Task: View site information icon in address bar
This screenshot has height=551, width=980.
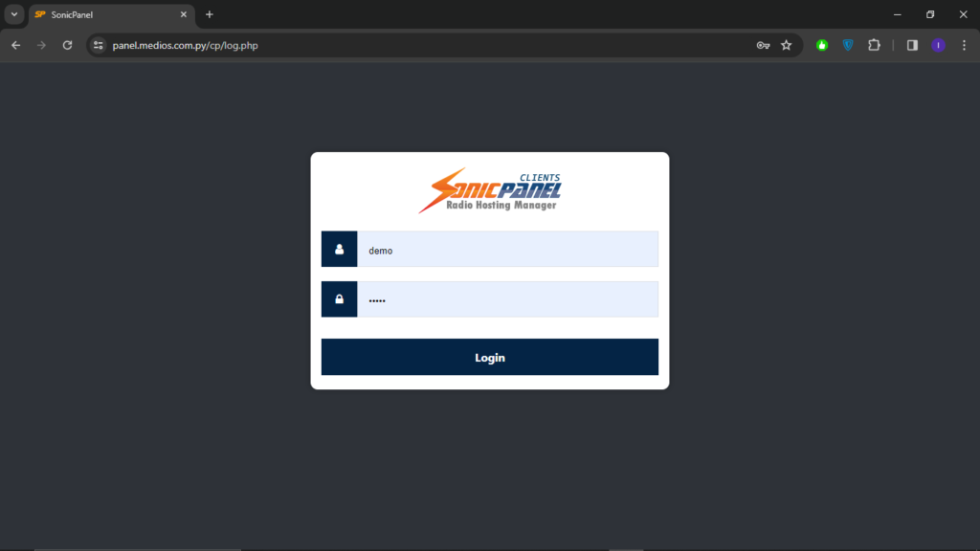Action: pos(99,45)
